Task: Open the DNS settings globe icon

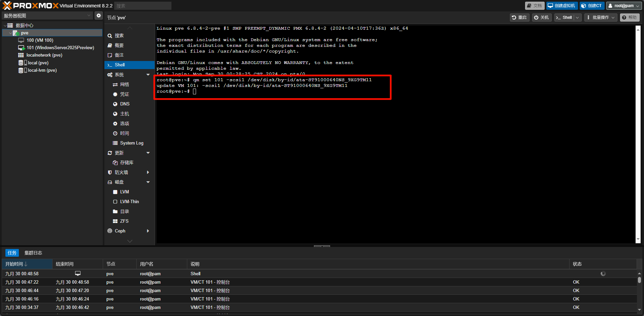Action: [x=115, y=104]
